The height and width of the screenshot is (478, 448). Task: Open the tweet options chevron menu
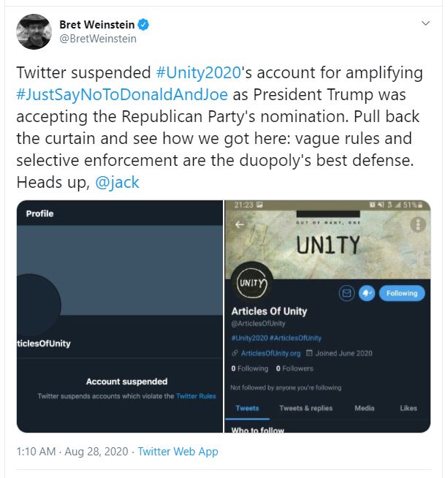pyautogui.click(x=425, y=24)
